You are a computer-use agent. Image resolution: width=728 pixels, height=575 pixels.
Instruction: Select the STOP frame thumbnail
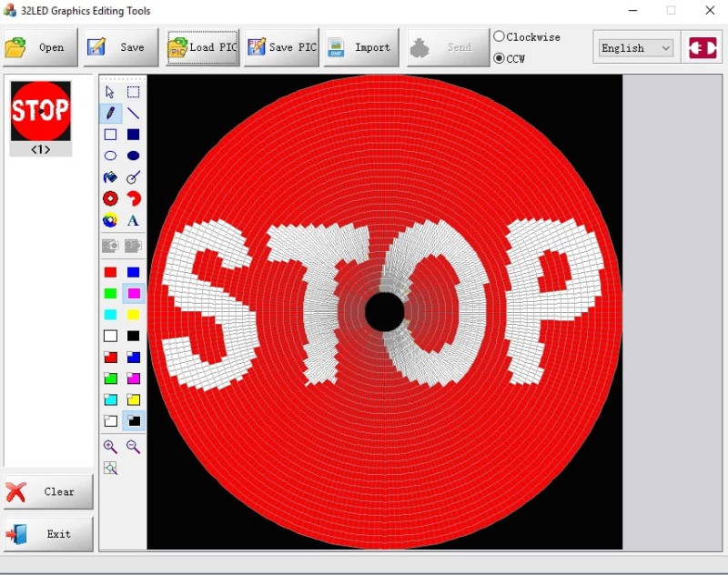coord(41,111)
